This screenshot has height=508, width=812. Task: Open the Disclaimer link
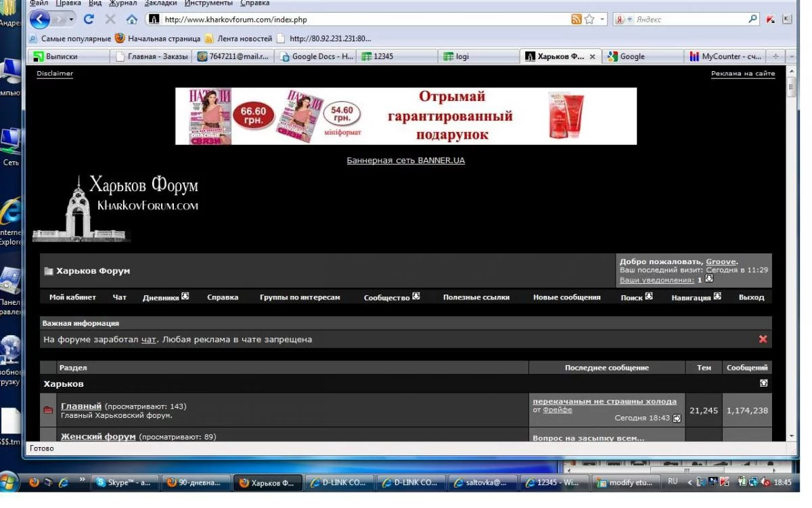click(55, 73)
